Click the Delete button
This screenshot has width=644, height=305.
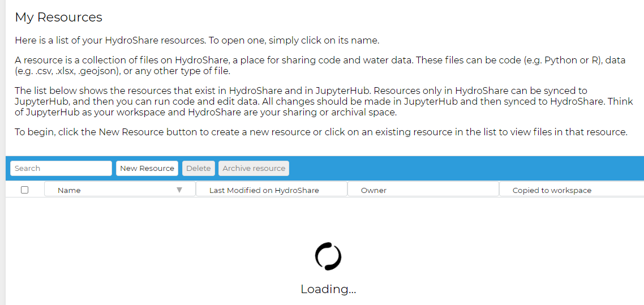(x=199, y=168)
